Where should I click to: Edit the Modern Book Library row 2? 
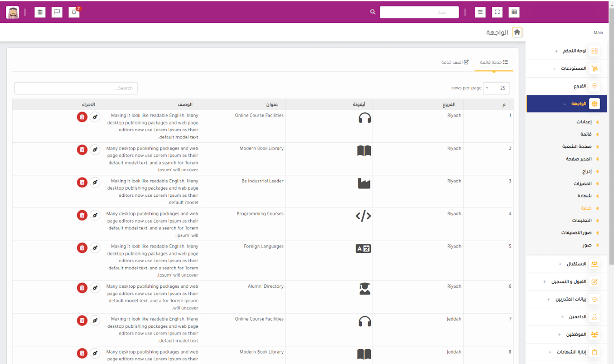point(95,150)
